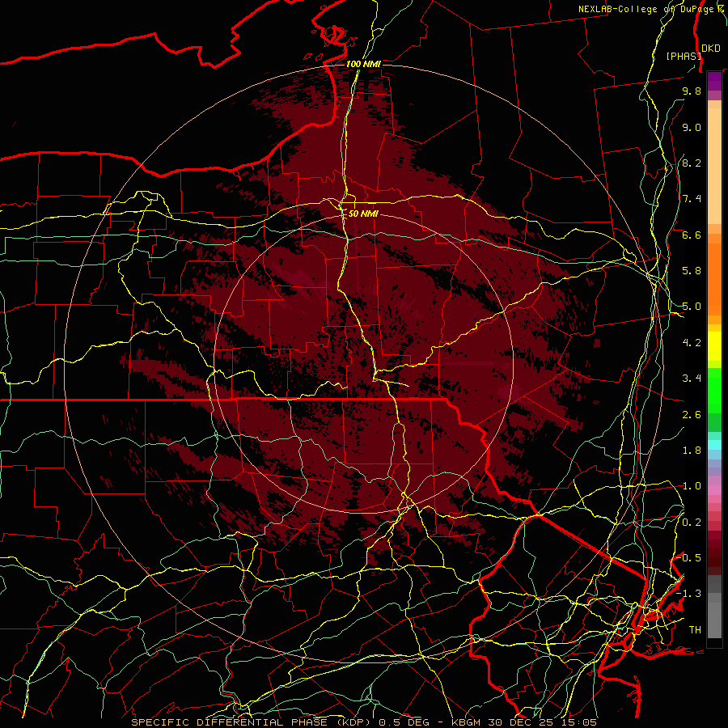Select the cyan segment of the color bar

click(x=714, y=445)
